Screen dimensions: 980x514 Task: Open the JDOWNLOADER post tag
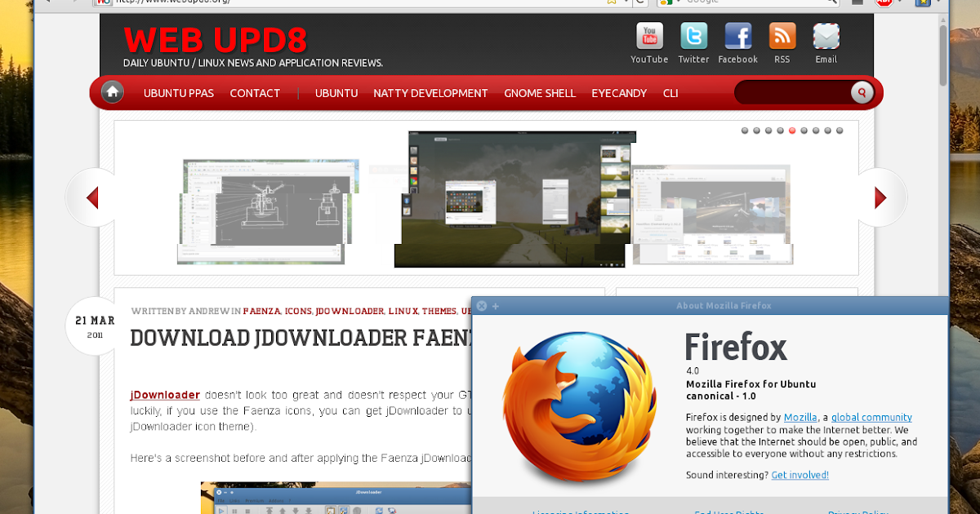coord(350,311)
